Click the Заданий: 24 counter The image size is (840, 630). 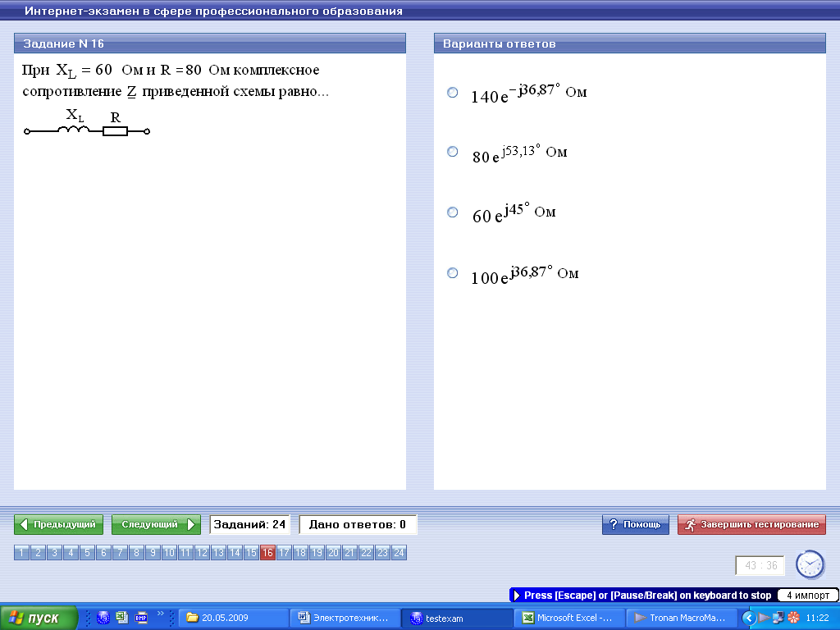(x=249, y=524)
